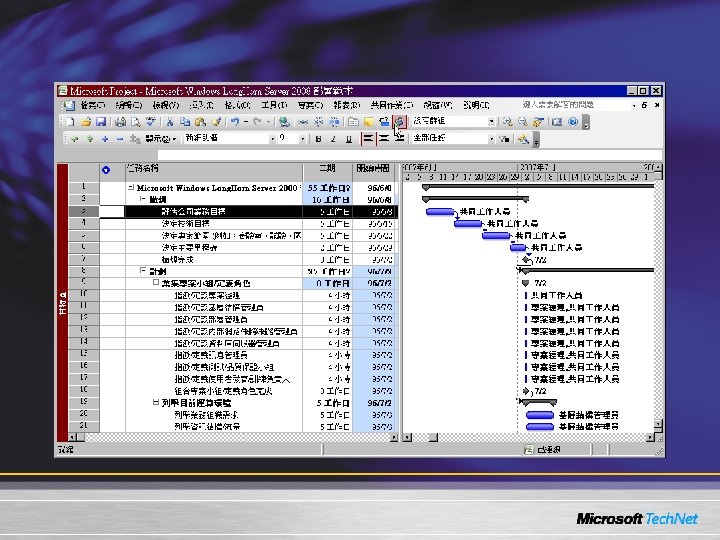Open Task Information icon
This screenshot has height=540, width=720.
(x=353, y=122)
